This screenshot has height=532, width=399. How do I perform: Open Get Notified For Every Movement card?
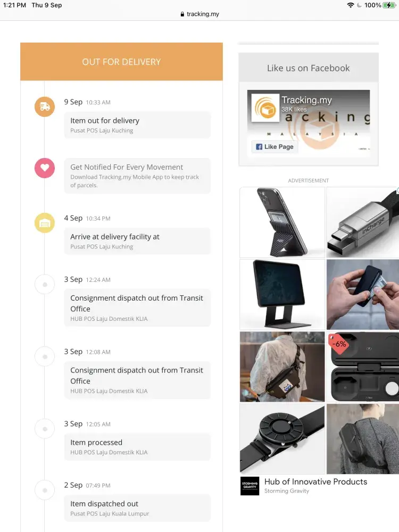(137, 176)
